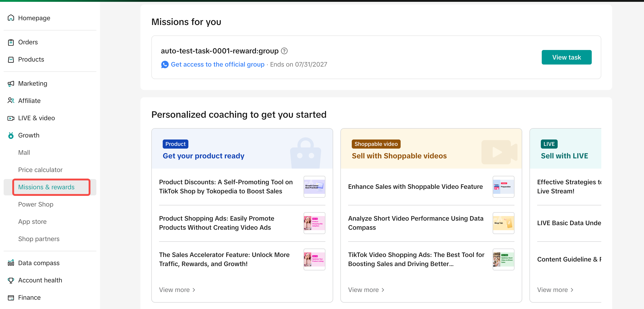Click the Data compass chart icon

pos(11,263)
